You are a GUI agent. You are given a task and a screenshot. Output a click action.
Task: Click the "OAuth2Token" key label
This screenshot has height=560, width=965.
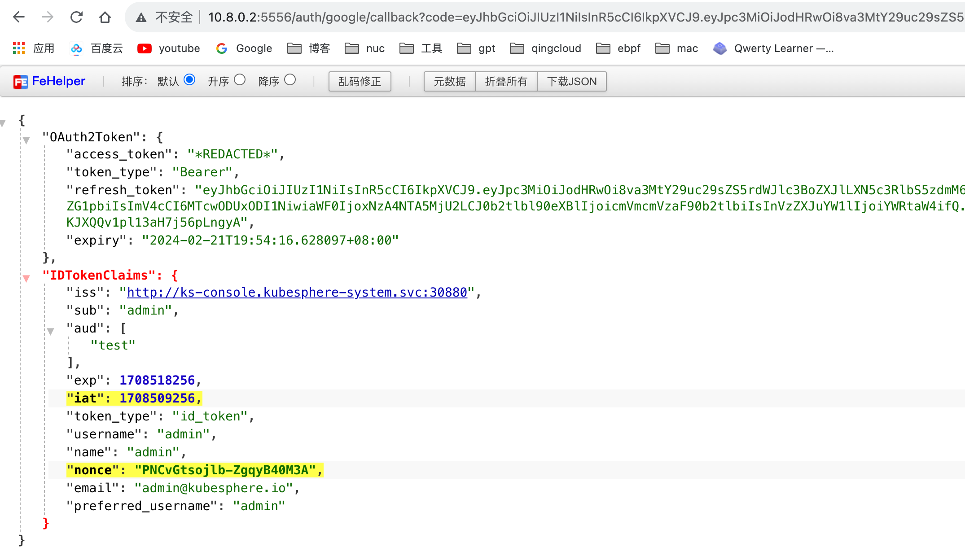(x=91, y=137)
